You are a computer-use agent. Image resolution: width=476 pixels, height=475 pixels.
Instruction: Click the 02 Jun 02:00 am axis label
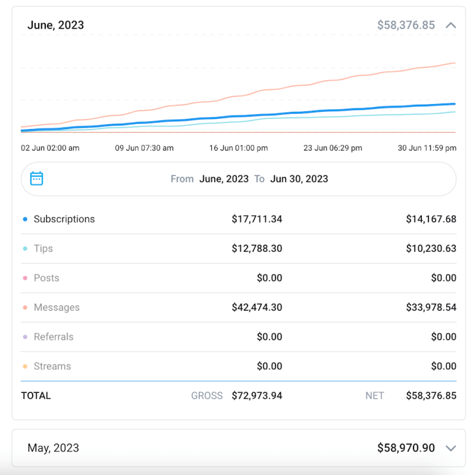point(50,148)
